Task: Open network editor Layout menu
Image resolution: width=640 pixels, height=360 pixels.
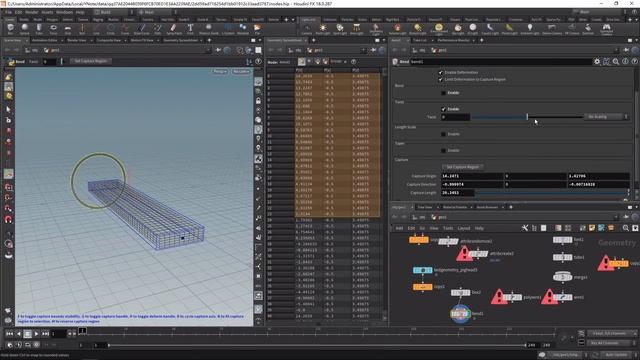Action: [x=464, y=228]
